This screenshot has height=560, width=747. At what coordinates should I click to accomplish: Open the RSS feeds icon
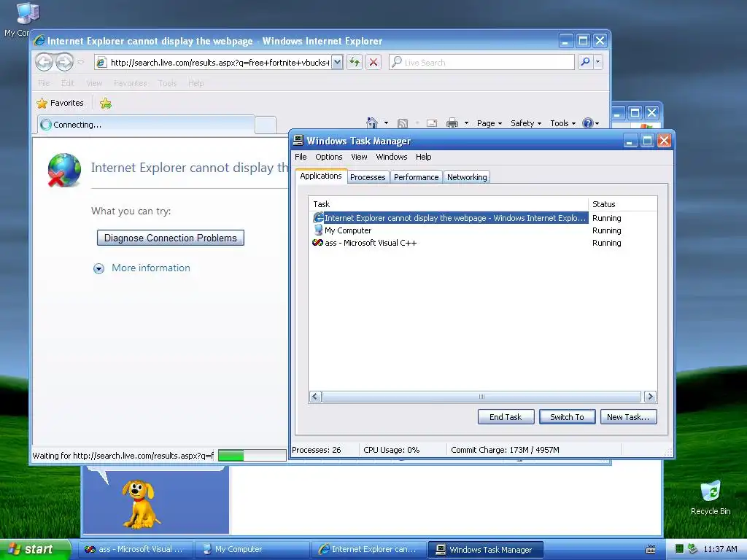[403, 123]
